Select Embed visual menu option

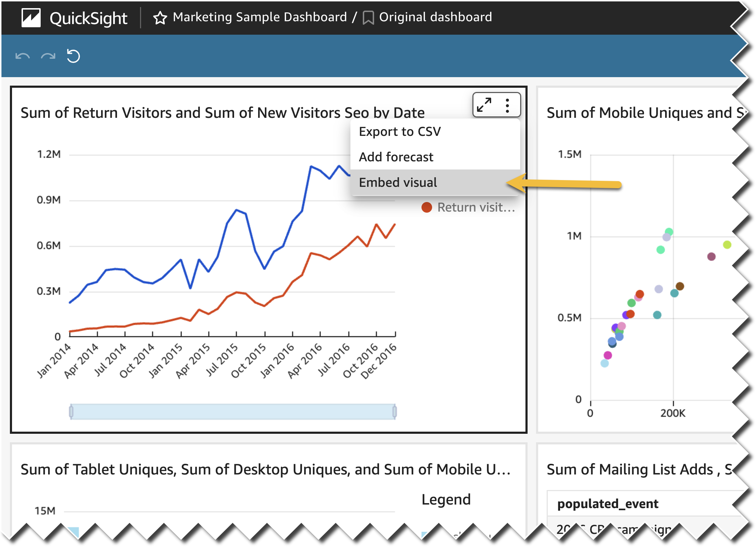pyautogui.click(x=398, y=183)
